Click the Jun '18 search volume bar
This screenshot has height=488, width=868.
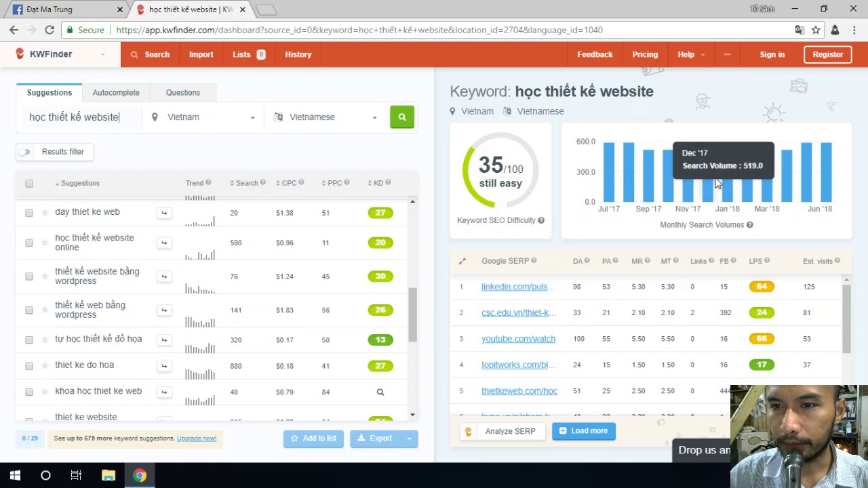[x=826, y=172]
